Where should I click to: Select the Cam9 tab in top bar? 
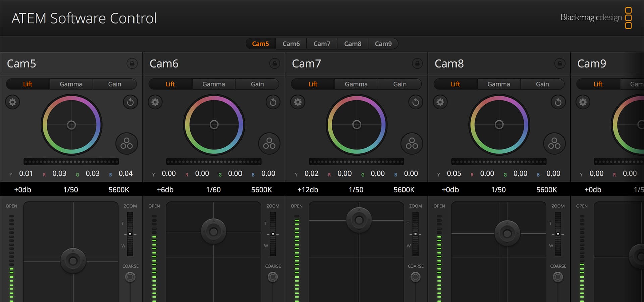pyautogui.click(x=383, y=44)
